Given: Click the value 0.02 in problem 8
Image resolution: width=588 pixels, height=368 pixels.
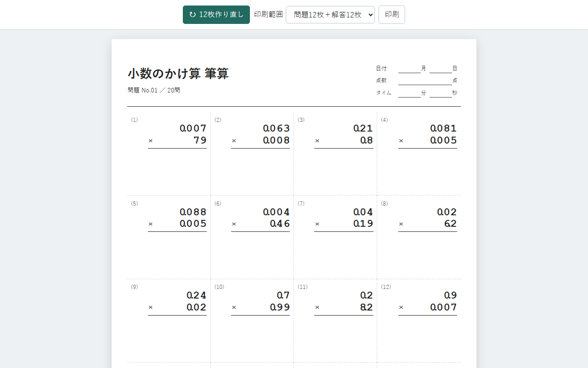Looking at the screenshot, I should pos(447,212).
